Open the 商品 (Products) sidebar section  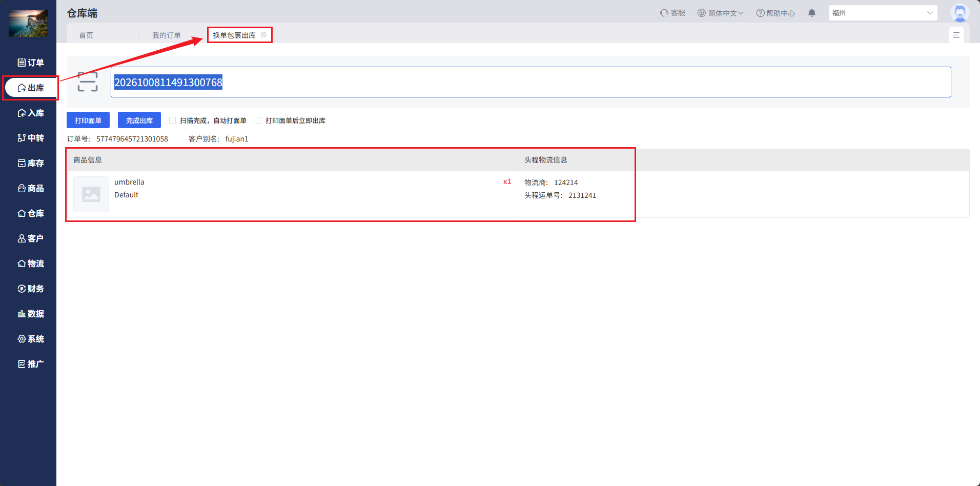pos(31,188)
